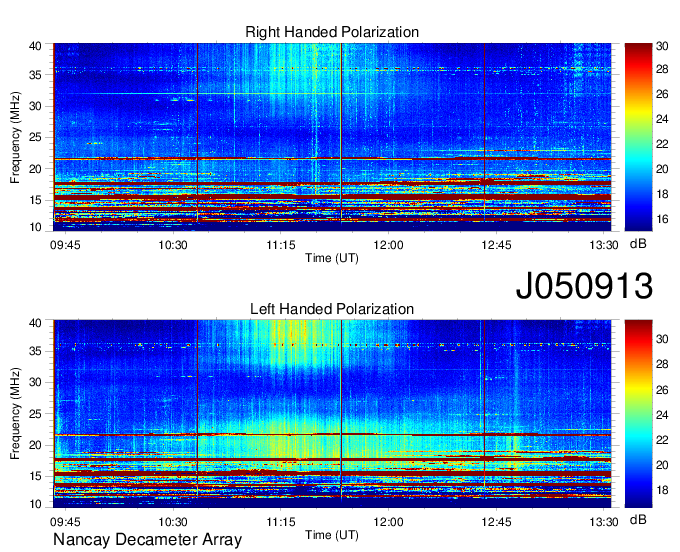Click the Left Handed Polarization title

tap(332, 309)
